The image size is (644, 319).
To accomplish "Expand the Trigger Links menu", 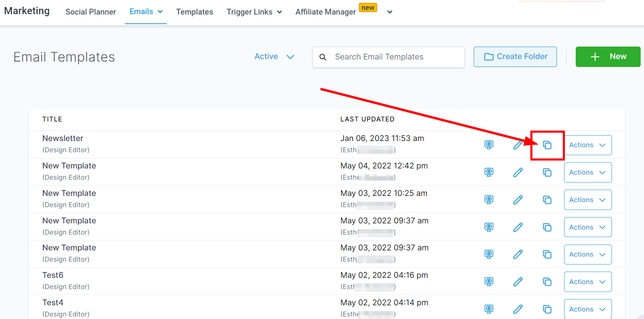I will click(x=254, y=12).
